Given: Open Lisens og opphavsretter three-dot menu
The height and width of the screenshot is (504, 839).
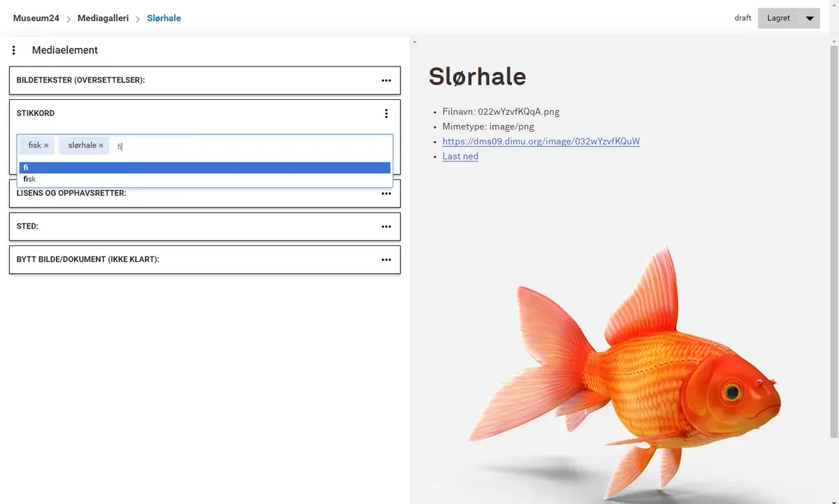Looking at the screenshot, I should (x=386, y=194).
